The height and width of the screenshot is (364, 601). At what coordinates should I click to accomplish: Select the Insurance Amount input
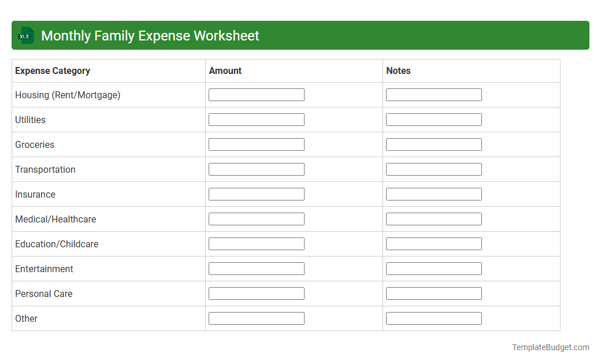coord(256,194)
